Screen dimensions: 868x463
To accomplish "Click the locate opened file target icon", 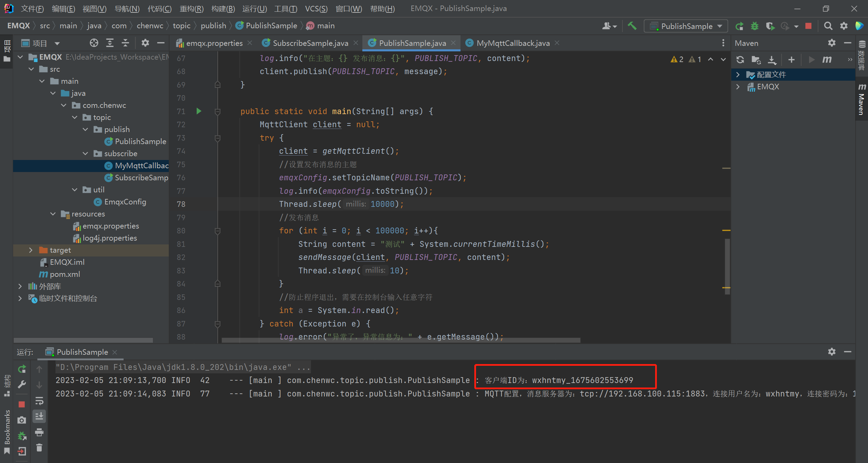I will point(94,43).
